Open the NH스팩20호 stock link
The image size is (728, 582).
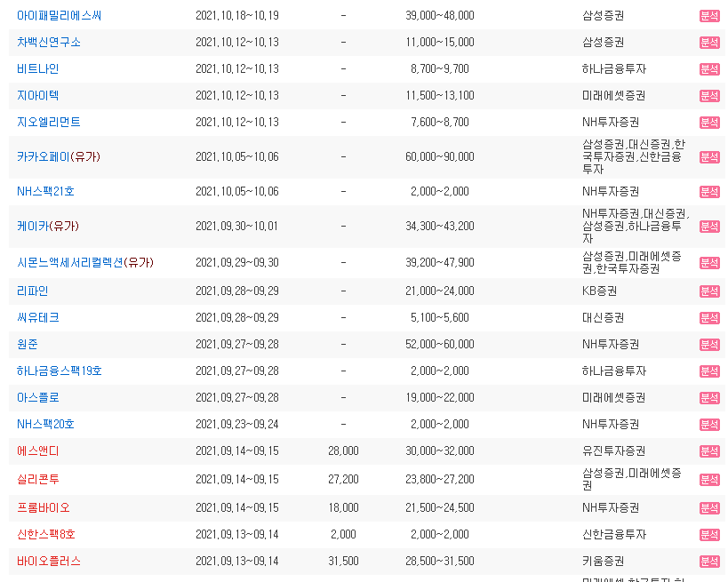tap(45, 424)
